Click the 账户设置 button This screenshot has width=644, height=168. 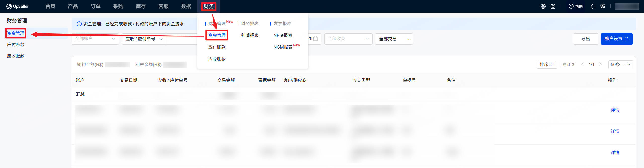point(617,39)
